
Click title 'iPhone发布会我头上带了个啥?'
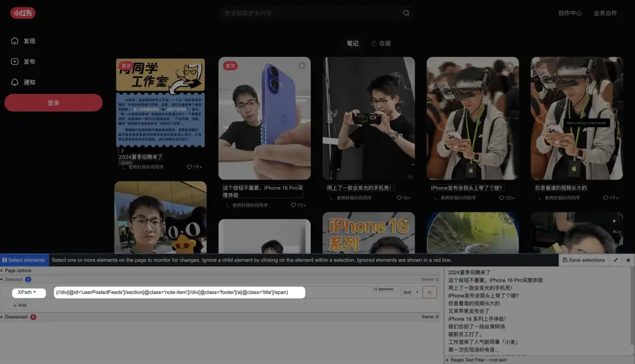point(466,188)
